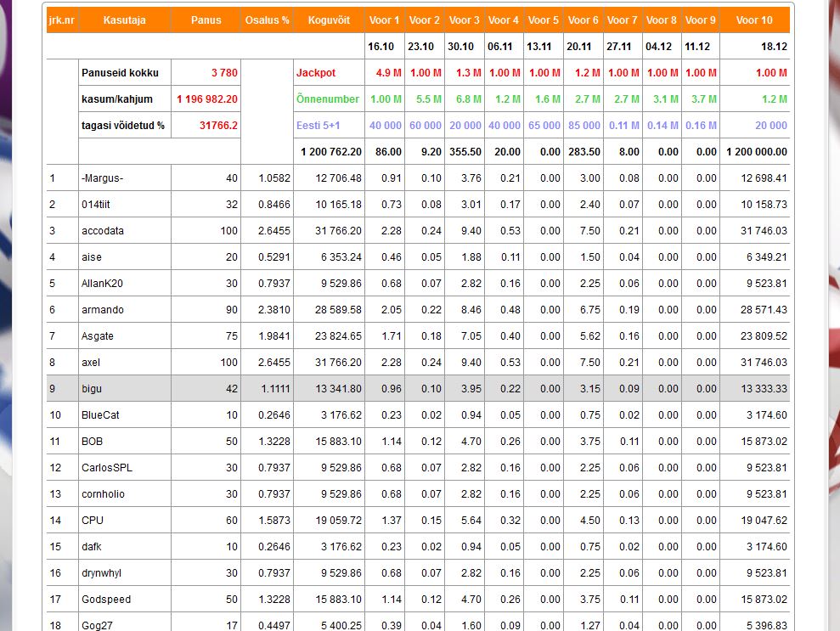Click the Voor 10 column header

754,20
